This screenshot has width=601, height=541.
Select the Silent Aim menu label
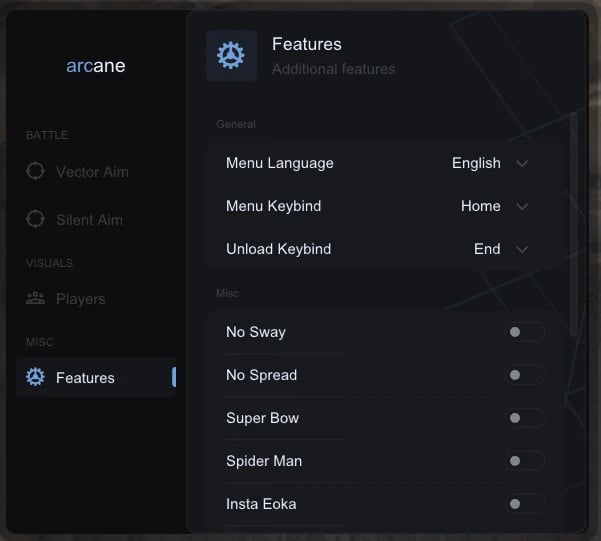89,219
